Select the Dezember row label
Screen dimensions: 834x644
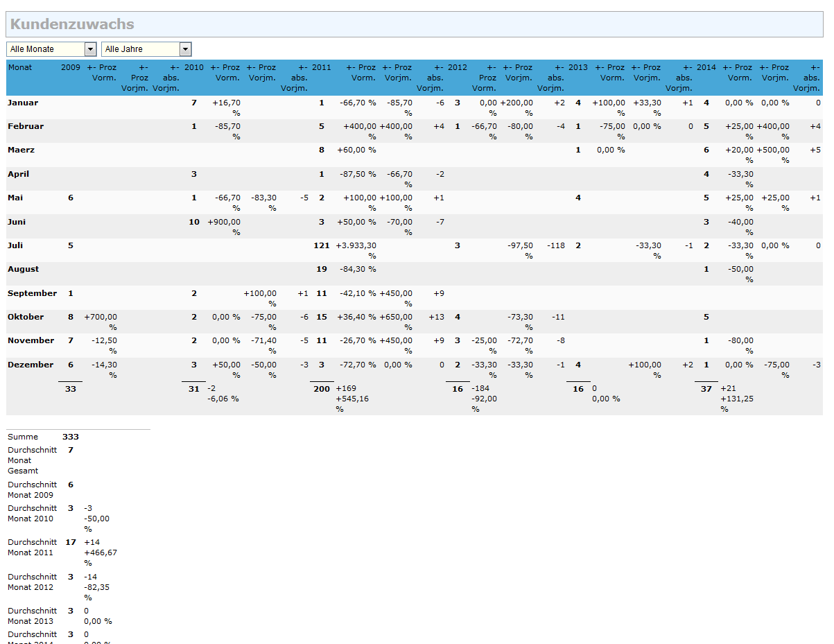click(x=30, y=365)
